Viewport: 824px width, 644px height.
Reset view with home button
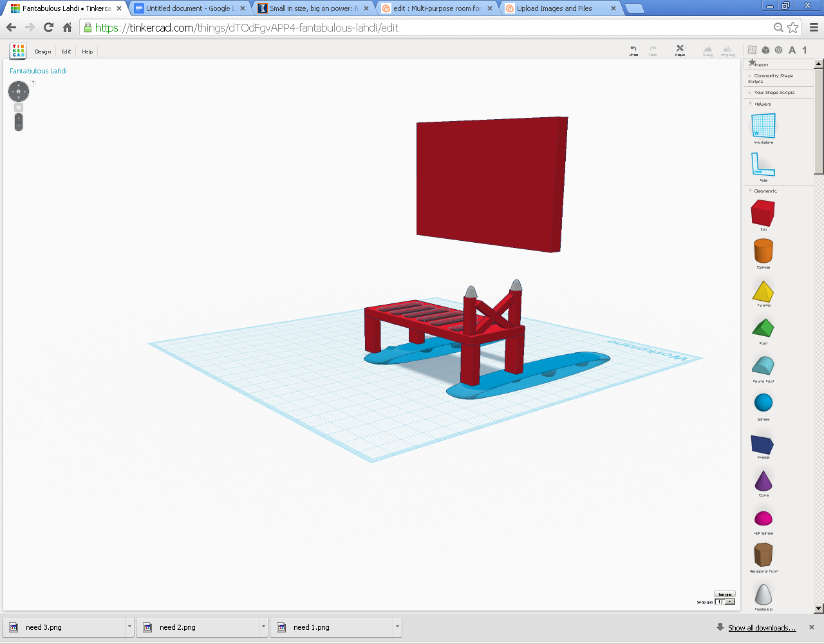click(18, 91)
